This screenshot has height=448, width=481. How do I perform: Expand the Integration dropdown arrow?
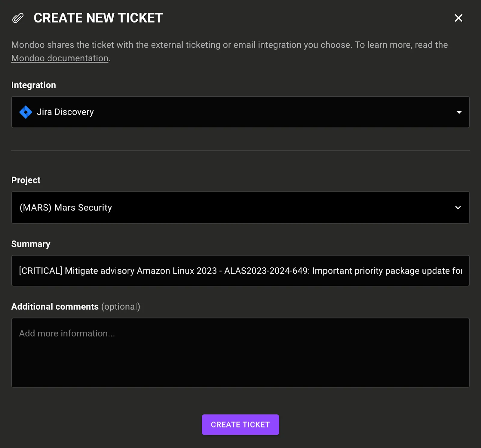[x=459, y=112]
